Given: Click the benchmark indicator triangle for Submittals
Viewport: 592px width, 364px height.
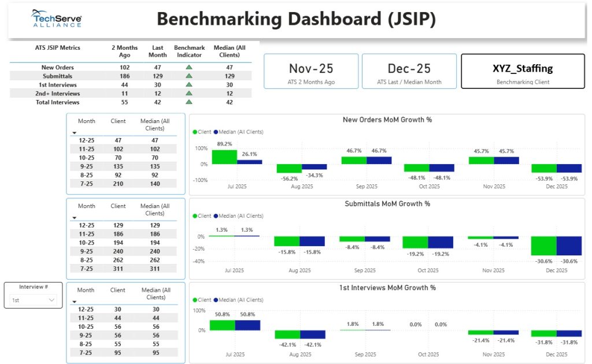Looking at the screenshot, I should click(x=189, y=76).
